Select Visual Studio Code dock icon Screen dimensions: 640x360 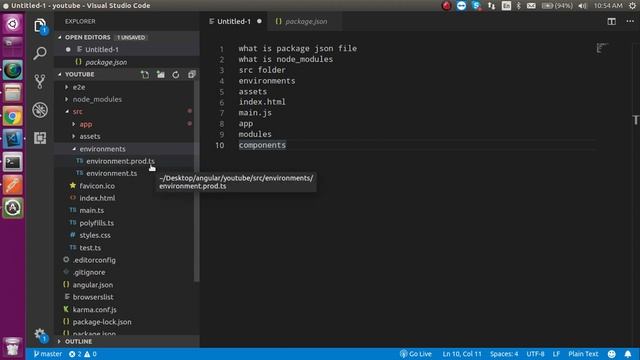click(13, 139)
